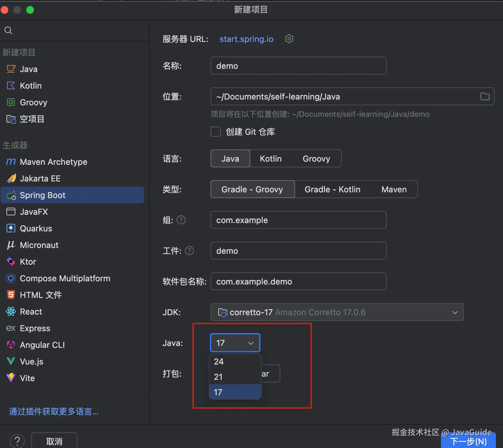Select the Vue.js generator icon
The image size is (503, 448).
pos(11,361)
